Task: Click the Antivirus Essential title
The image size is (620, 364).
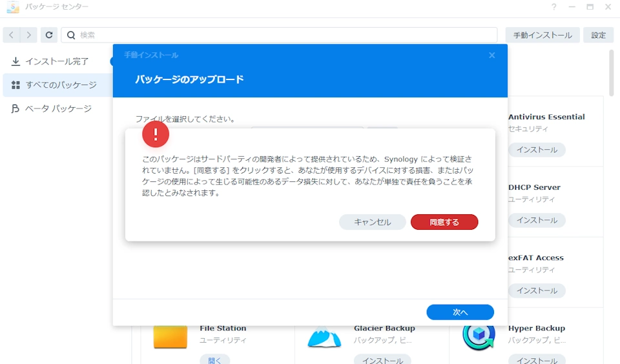Action: click(x=546, y=117)
